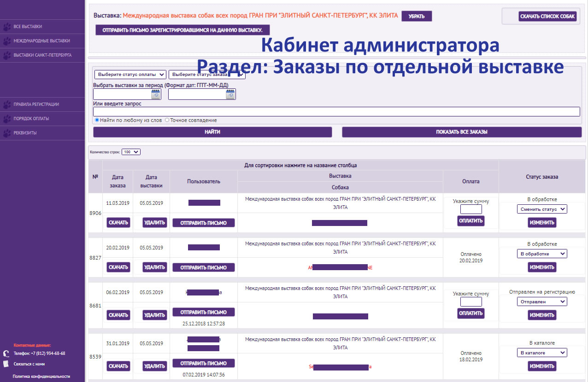Sort by 'Оплата' column header
The image size is (588, 382).
coord(471,181)
